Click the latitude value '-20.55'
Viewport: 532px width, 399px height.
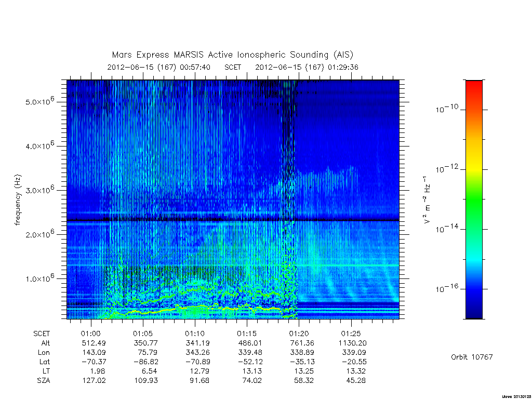354,362
